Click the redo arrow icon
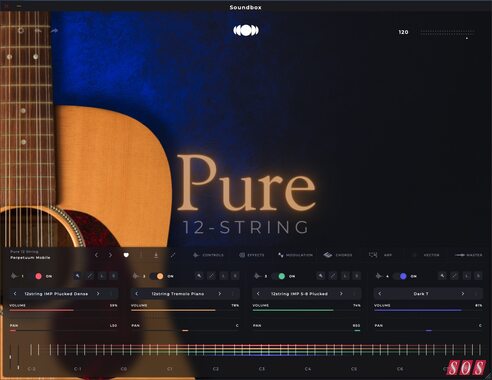This screenshot has width=492, height=380. (x=55, y=31)
